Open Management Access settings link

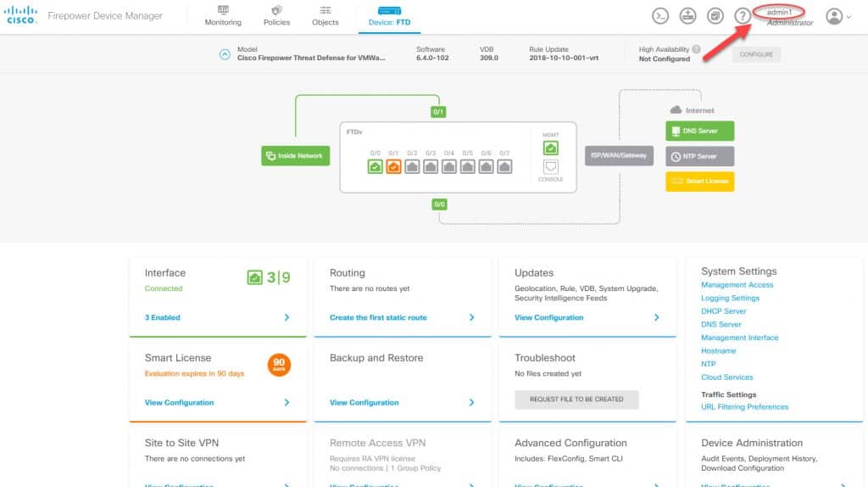(737, 285)
